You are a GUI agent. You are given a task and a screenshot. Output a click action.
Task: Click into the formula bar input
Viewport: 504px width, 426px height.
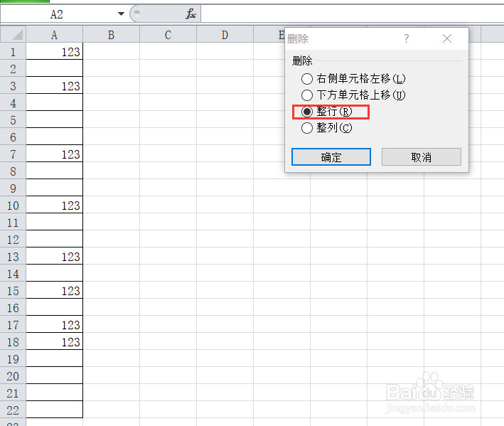pos(353,14)
